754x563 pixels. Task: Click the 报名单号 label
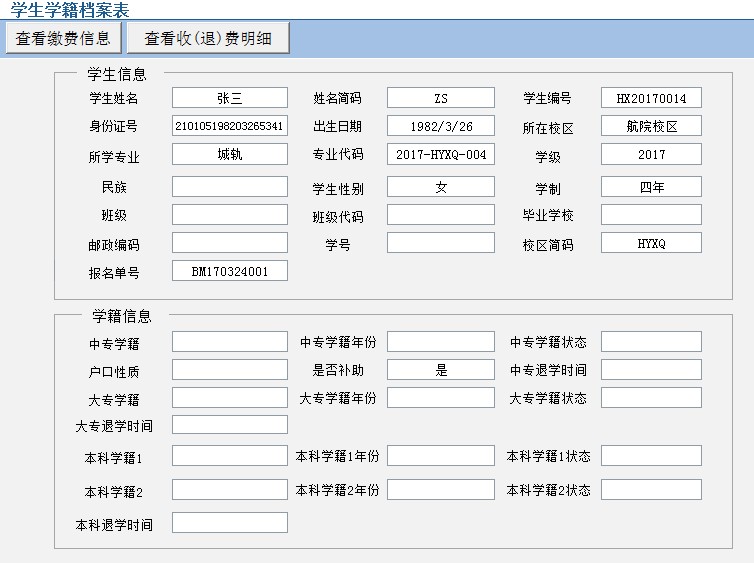click(114, 273)
